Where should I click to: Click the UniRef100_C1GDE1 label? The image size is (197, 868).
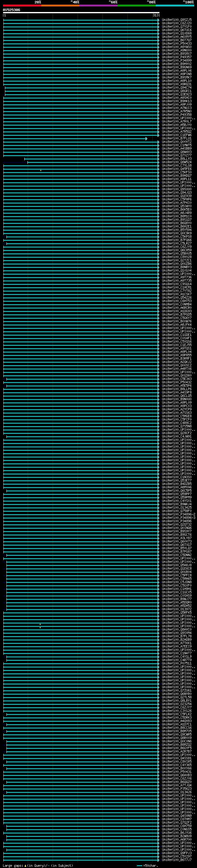(x=177, y=335)
